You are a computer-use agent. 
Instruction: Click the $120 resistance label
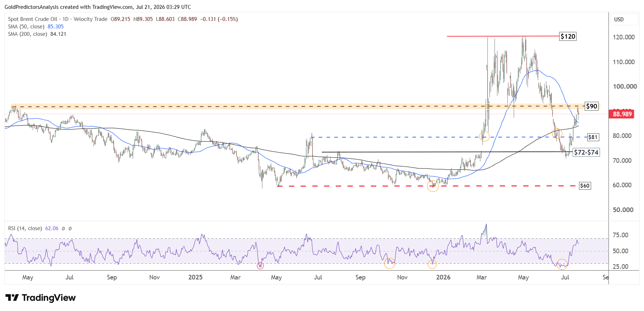(568, 37)
